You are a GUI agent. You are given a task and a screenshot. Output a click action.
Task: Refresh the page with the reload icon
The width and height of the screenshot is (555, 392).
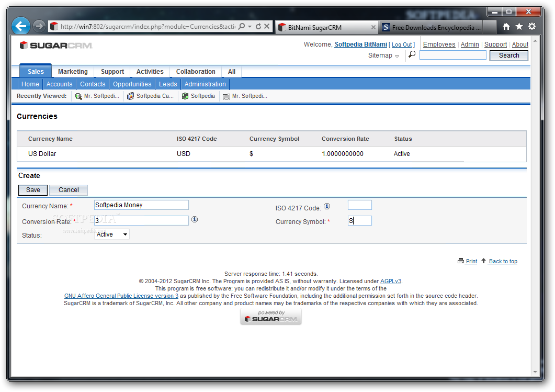(x=258, y=26)
